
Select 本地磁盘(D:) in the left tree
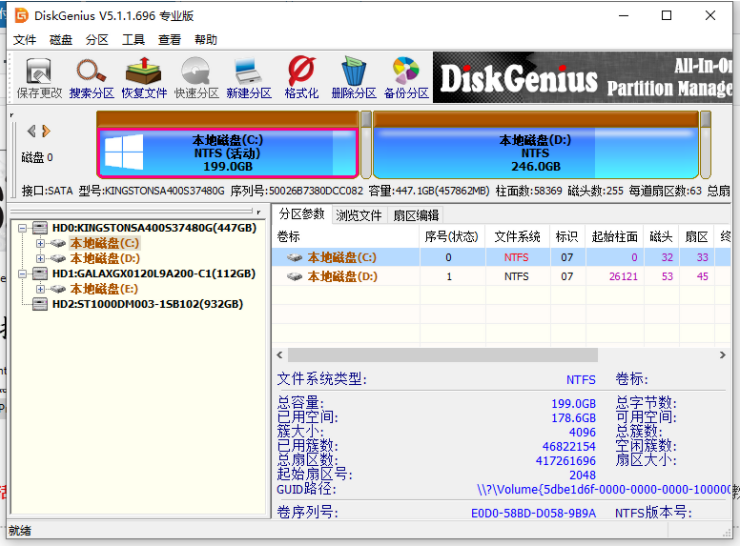click(x=105, y=258)
